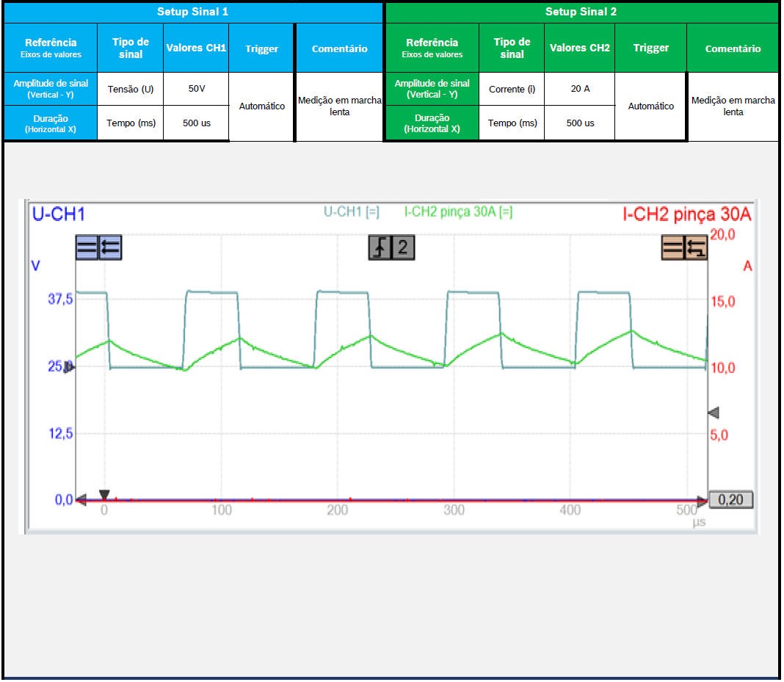This screenshot has height=682, width=784.
Task: Click the blue U-CH1 channel title
Action: click(58, 214)
